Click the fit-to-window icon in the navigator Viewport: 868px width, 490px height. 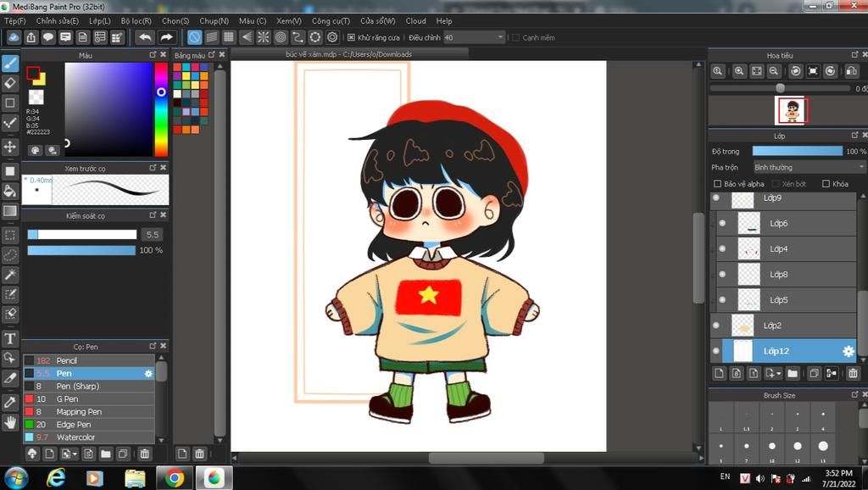[x=757, y=71]
